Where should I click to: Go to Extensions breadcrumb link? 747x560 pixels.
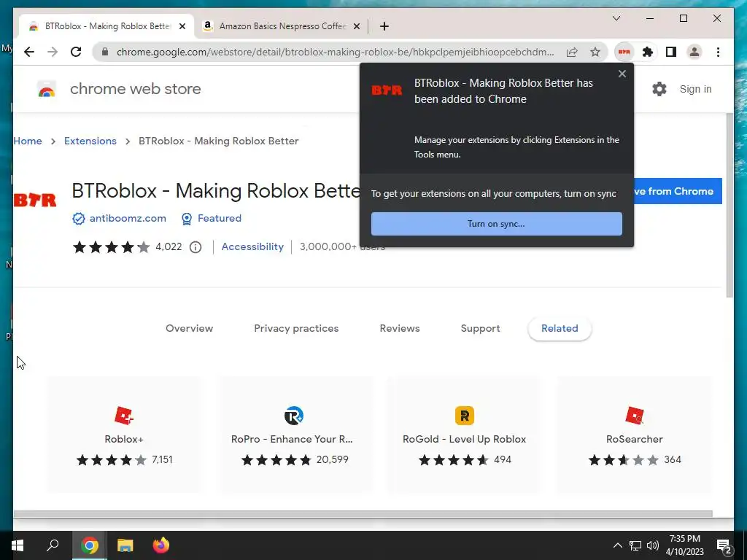tap(90, 141)
